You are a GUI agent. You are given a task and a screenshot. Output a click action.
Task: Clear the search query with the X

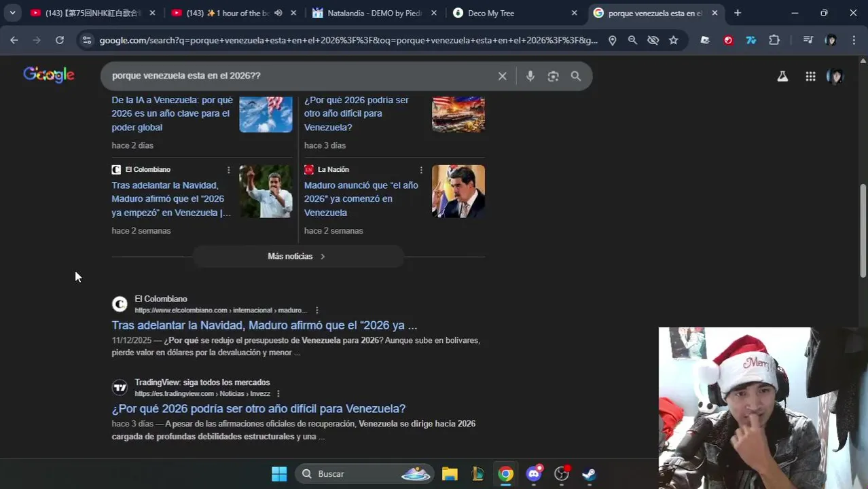coord(503,76)
